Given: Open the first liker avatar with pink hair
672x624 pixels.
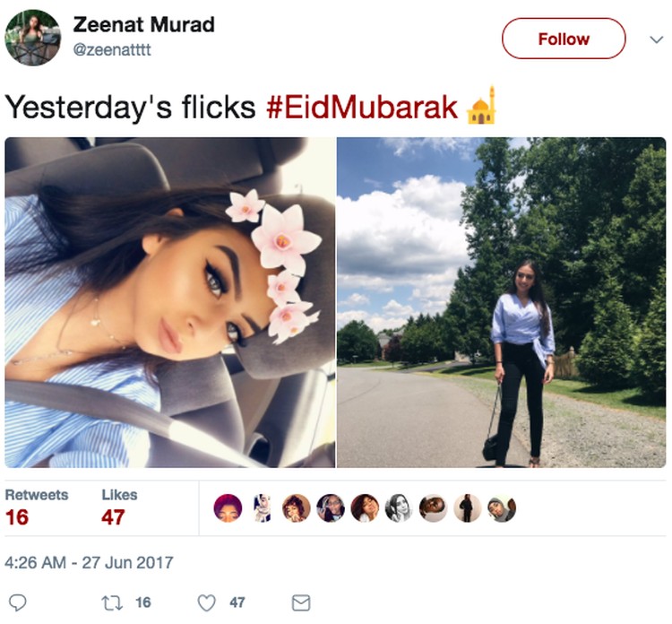Looking at the screenshot, I should click(x=228, y=507).
